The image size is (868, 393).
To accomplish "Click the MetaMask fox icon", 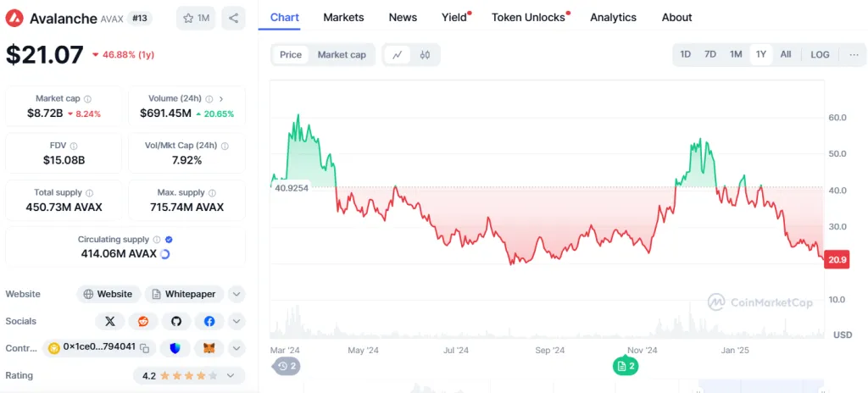I will point(209,347).
